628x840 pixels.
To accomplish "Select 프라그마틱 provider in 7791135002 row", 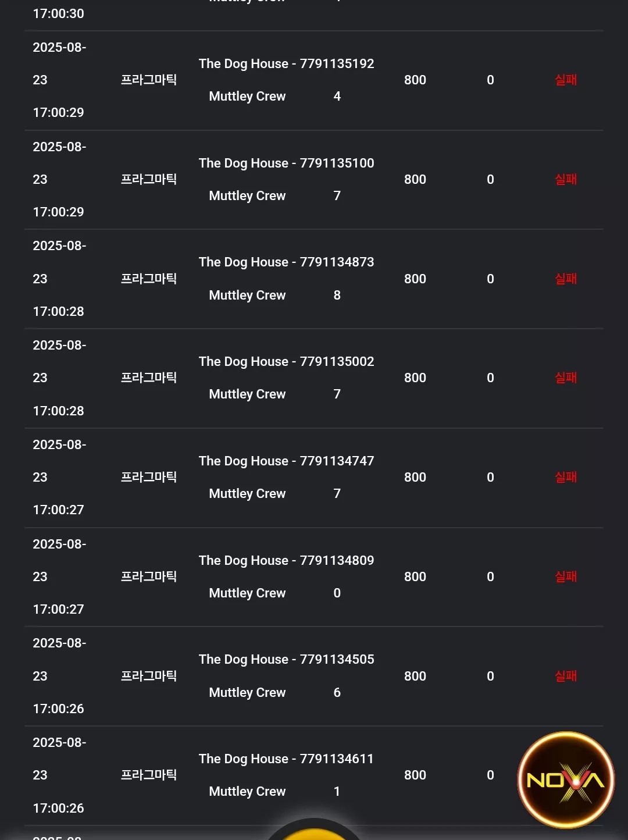I will (x=148, y=378).
